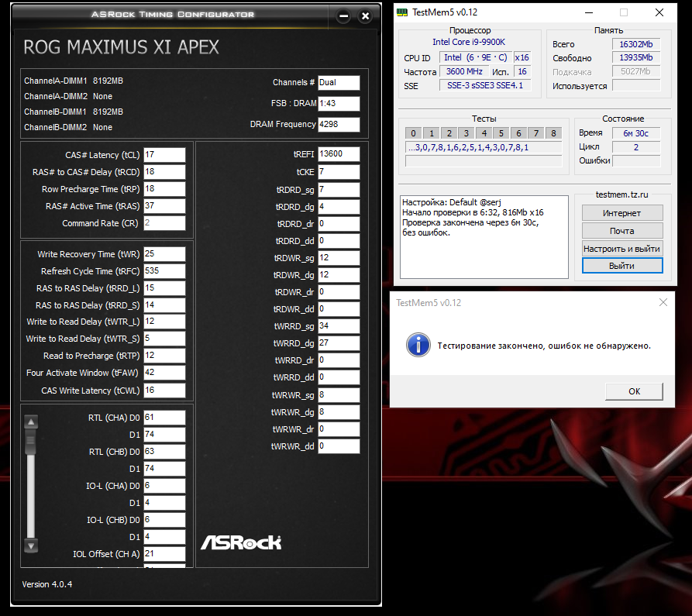Viewport: 692px width, 616px height.
Task: Click the RTL (CHB) D0 field
Action: (164, 452)
